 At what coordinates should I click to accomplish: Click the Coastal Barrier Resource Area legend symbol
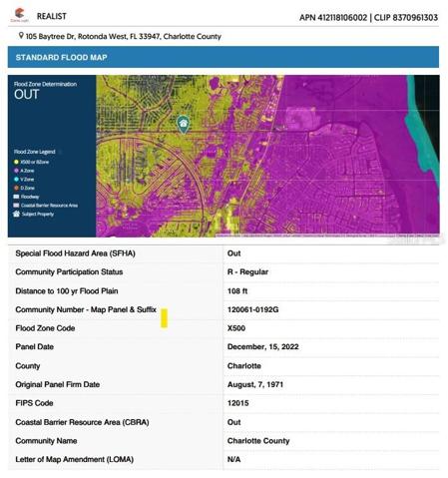pos(16,206)
